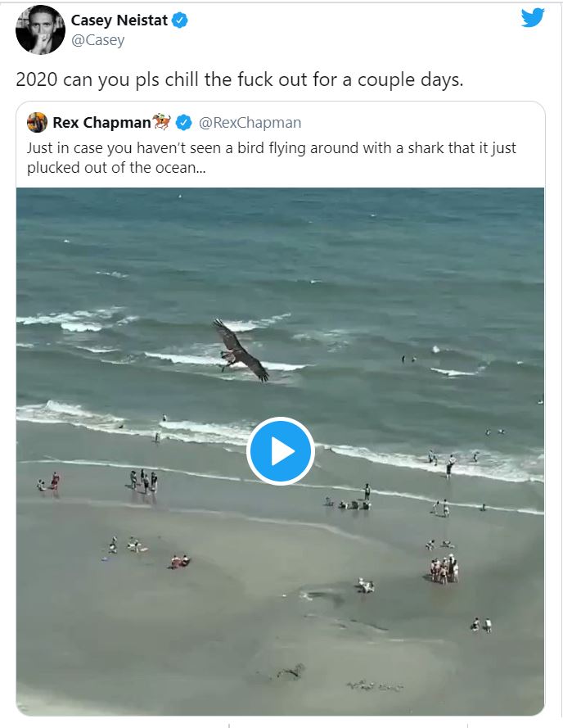Click the @Casey handle
This screenshot has height=728, width=563.
pos(98,40)
